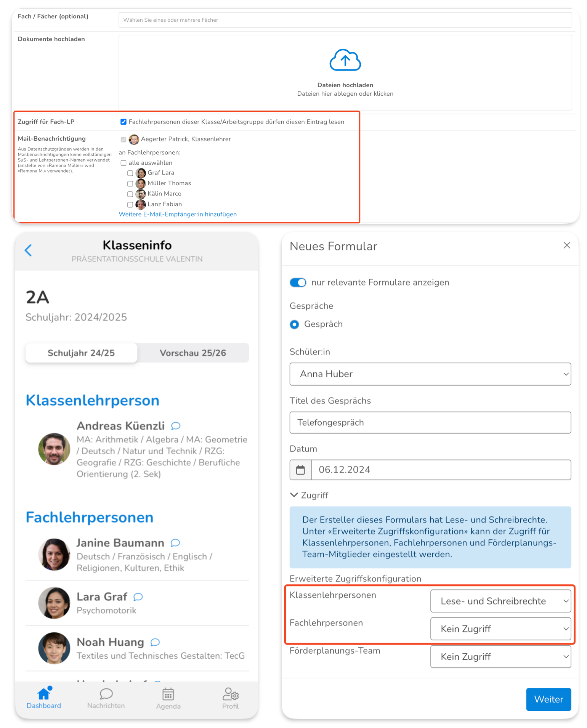Click the Noah Huang name
Screen dimensions: 587x728
point(111,642)
